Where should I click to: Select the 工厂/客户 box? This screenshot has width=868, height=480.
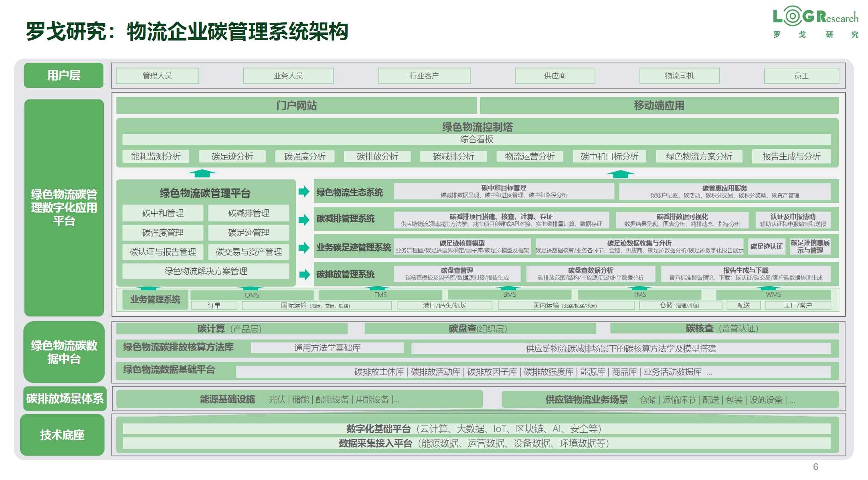tap(798, 306)
